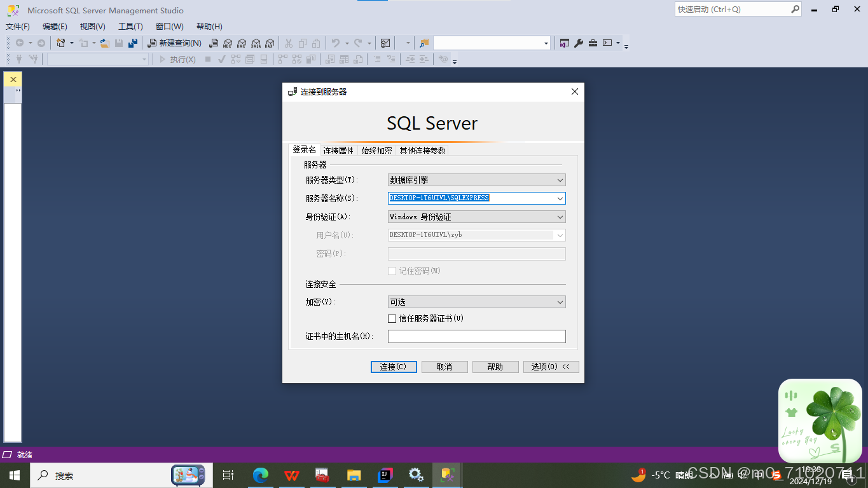This screenshot has width=868, height=488.
Task: Open the 工具(T) menu
Action: (x=130, y=27)
